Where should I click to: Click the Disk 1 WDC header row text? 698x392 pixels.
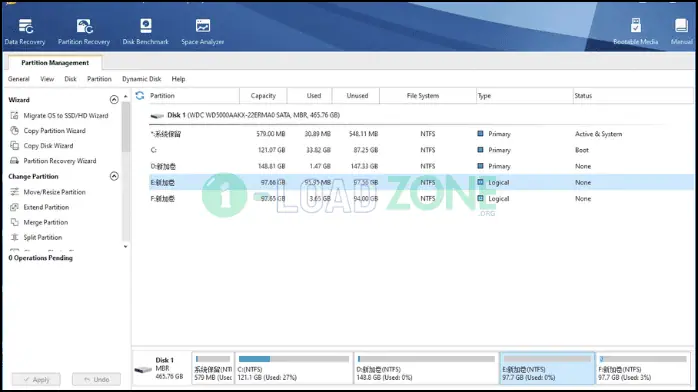[253, 115]
